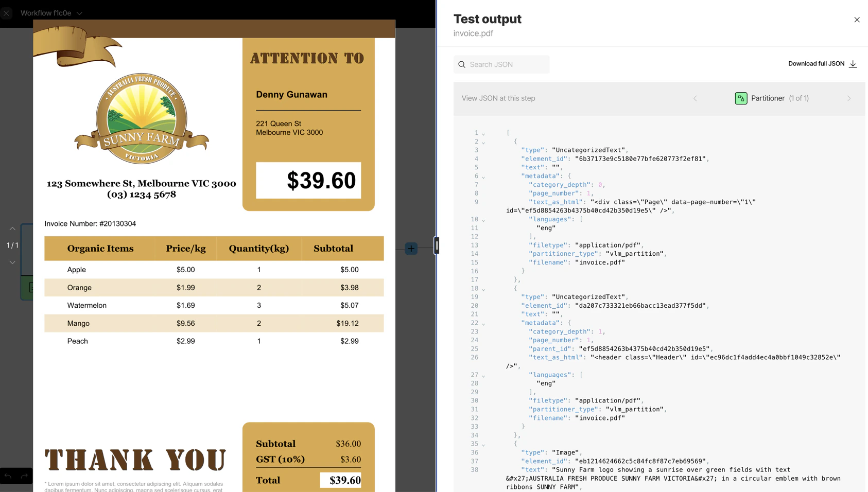Select the Partitioner step label
The height and width of the screenshot is (492, 868).
pyautogui.click(x=768, y=98)
